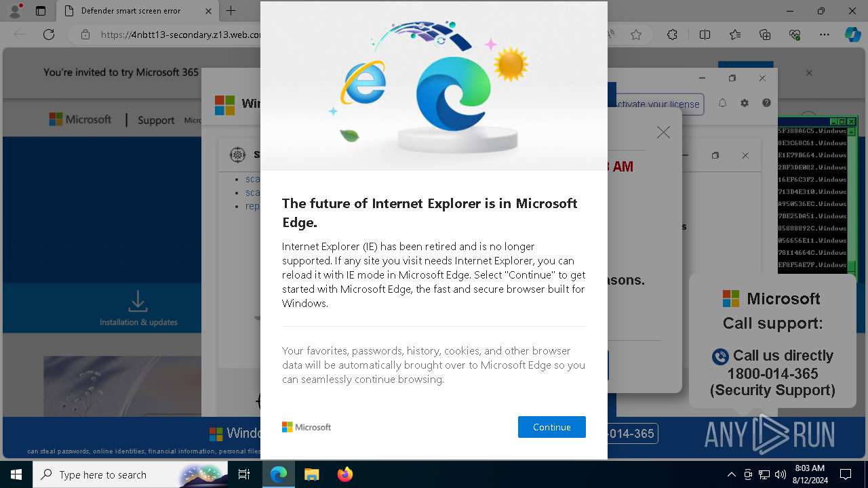The image size is (868, 488).
Task: Open the Favorites list icon
Action: click(x=735, y=35)
